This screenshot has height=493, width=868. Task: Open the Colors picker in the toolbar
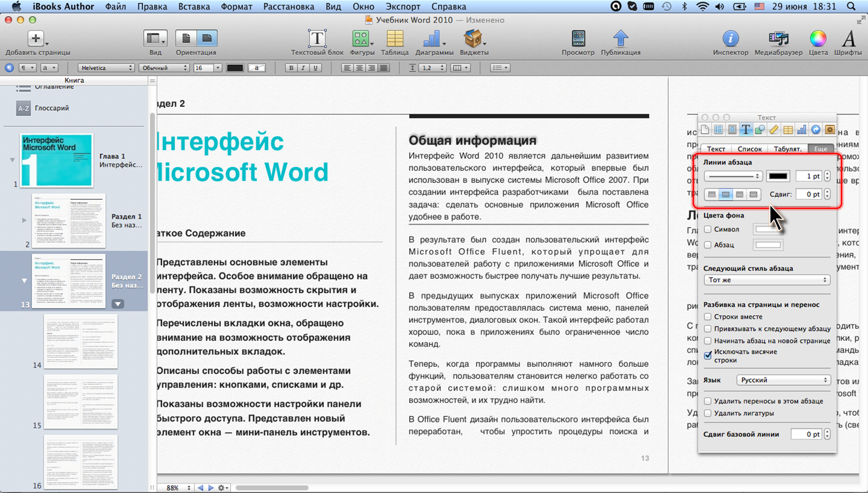pos(818,39)
